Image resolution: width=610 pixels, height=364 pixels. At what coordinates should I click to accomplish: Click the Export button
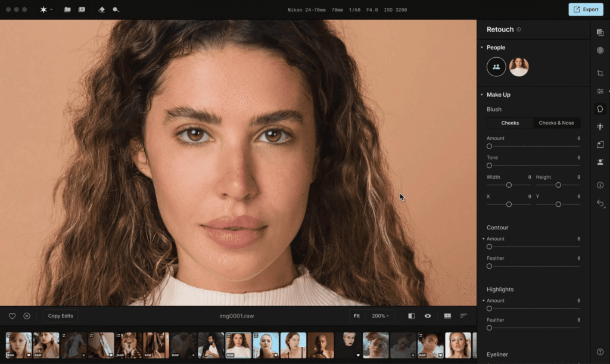click(x=586, y=9)
